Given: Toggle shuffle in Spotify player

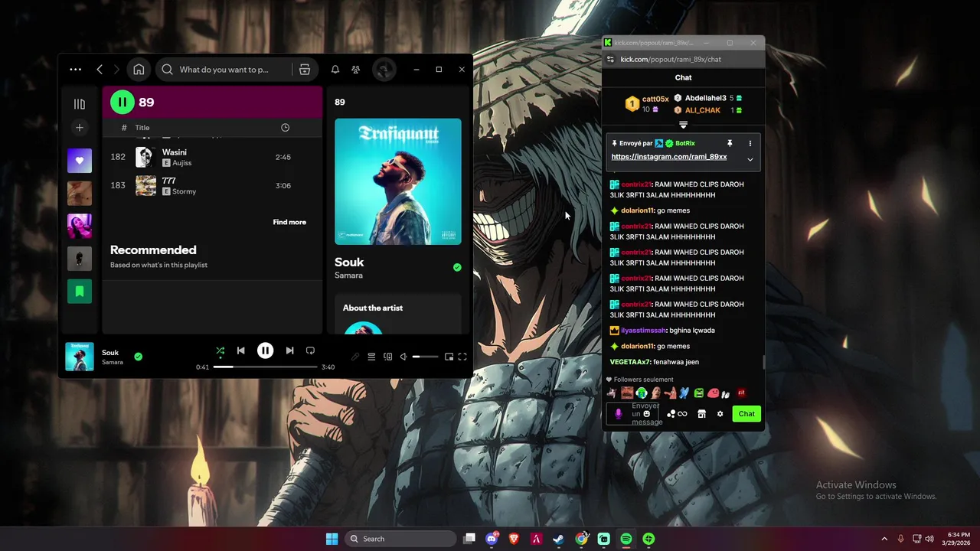Looking at the screenshot, I should [x=220, y=350].
